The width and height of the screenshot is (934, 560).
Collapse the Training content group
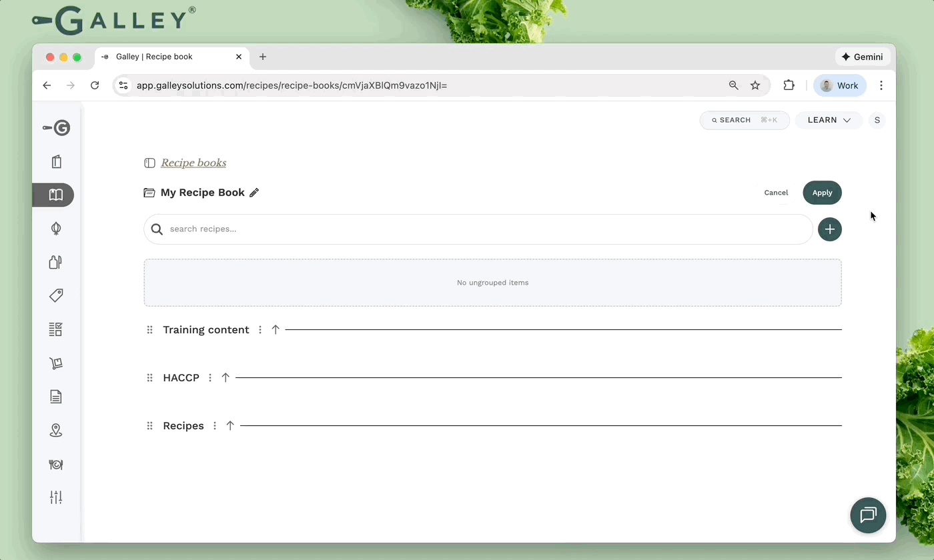coord(276,329)
